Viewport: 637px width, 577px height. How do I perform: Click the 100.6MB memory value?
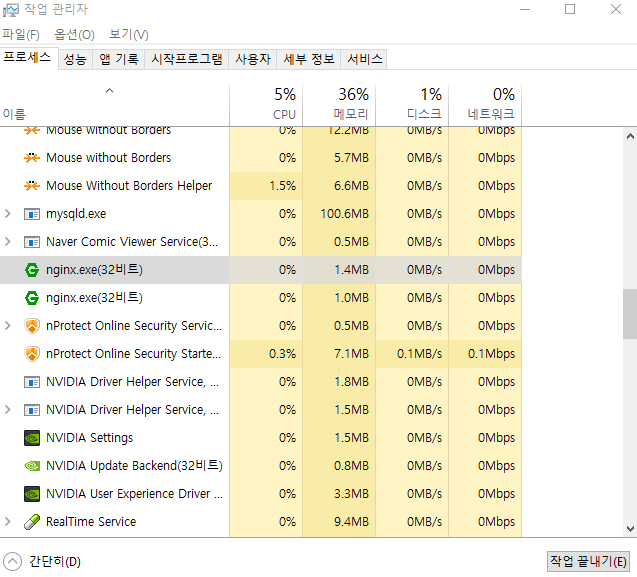click(344, 214)
